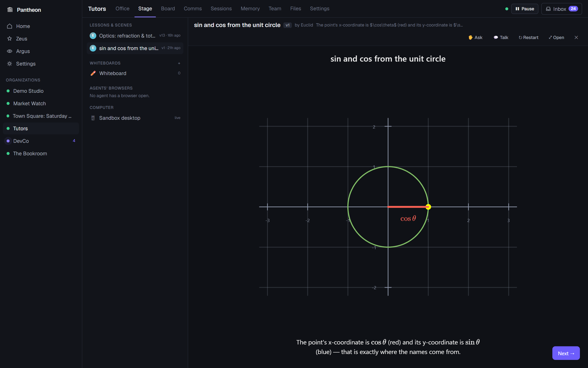Advance the lesson with Next
Viewport: 588px width, 368px height.
(x=566, y=353)
